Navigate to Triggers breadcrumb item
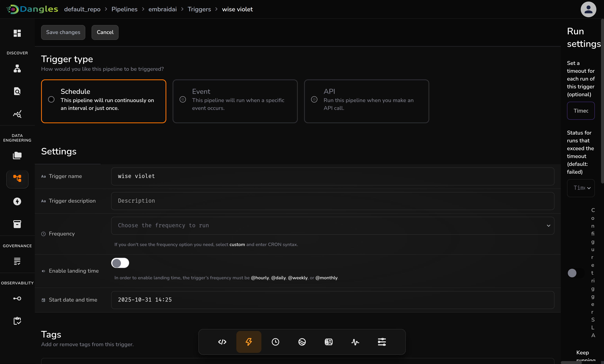The width and height of the screenshot is (604, 364). click(199, 9)
